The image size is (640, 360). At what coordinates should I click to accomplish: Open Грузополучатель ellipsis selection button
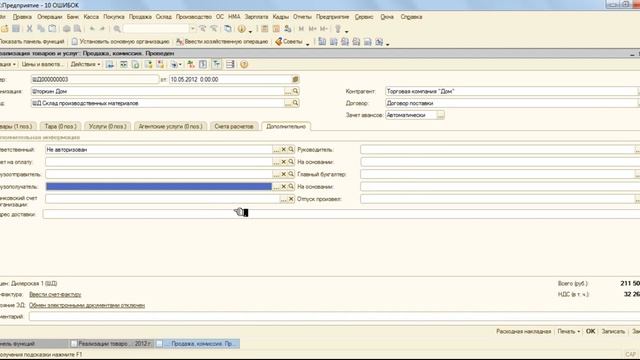tap(276, 187)
